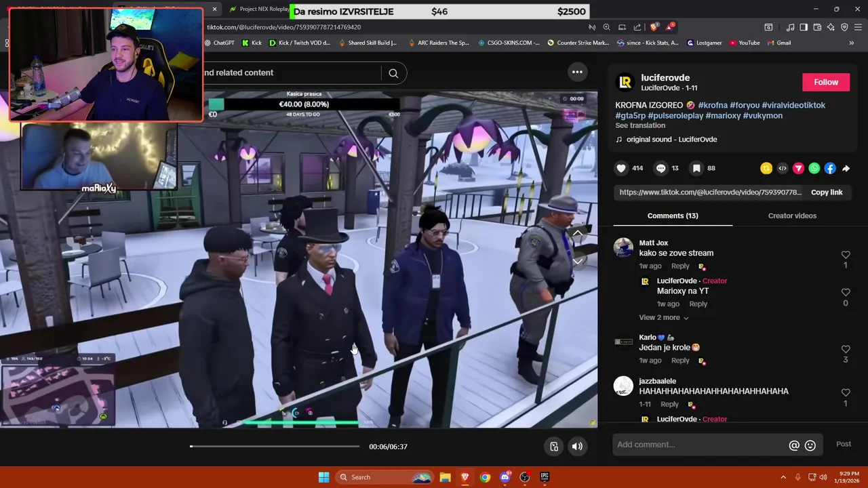
Task: Go to next video with the down chevron
Action: tap(578, 261)
